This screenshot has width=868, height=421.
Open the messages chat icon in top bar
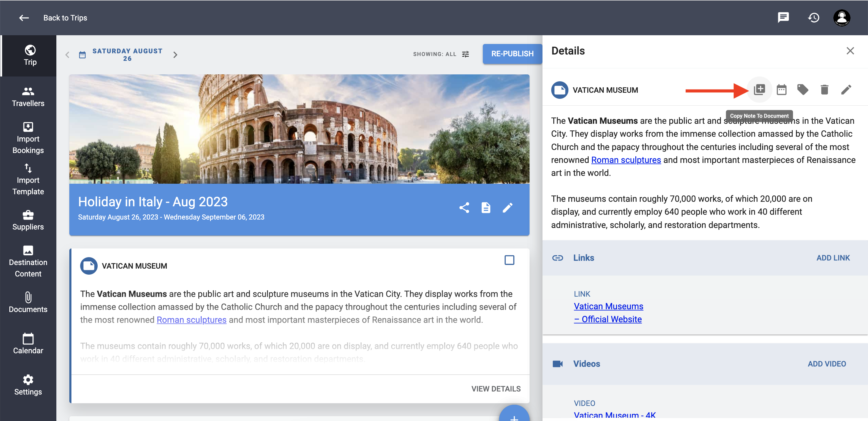(x=783, y=17)
